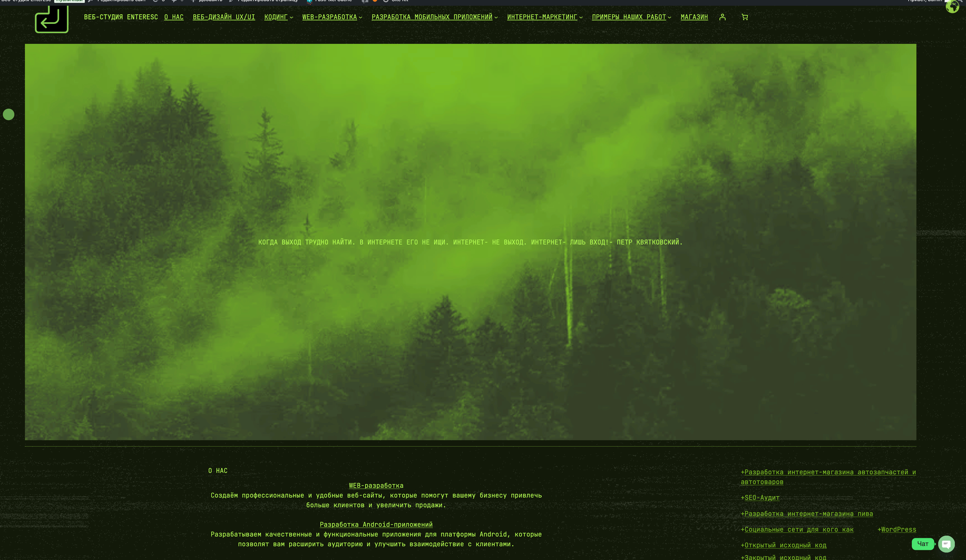Open Разработка интернет-магазина автозапчастей и автотоваров link
966x560 pixels.
tap(828, 477)
